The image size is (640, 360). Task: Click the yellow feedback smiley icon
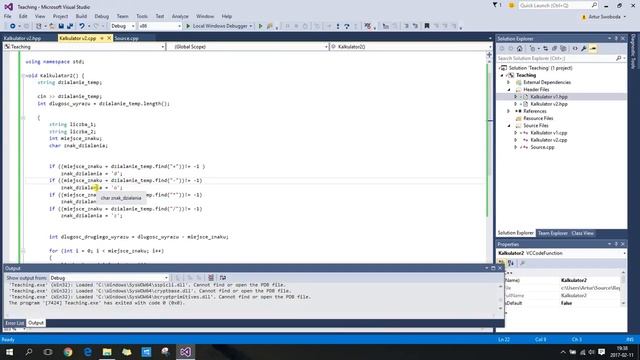click(x=511, y=5)
